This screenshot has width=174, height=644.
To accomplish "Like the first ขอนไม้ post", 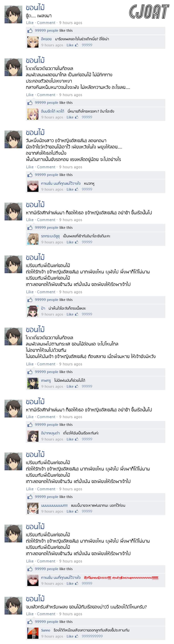I will coord(30,23).
